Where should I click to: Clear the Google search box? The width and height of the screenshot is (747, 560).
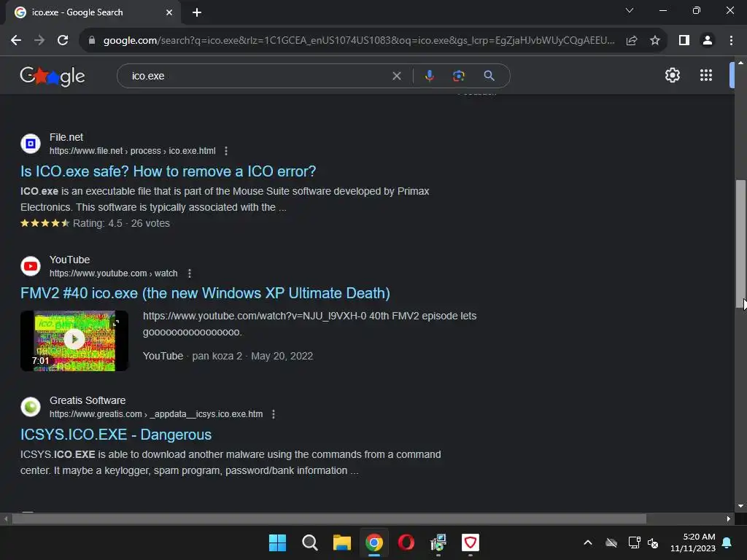[396, 76]
